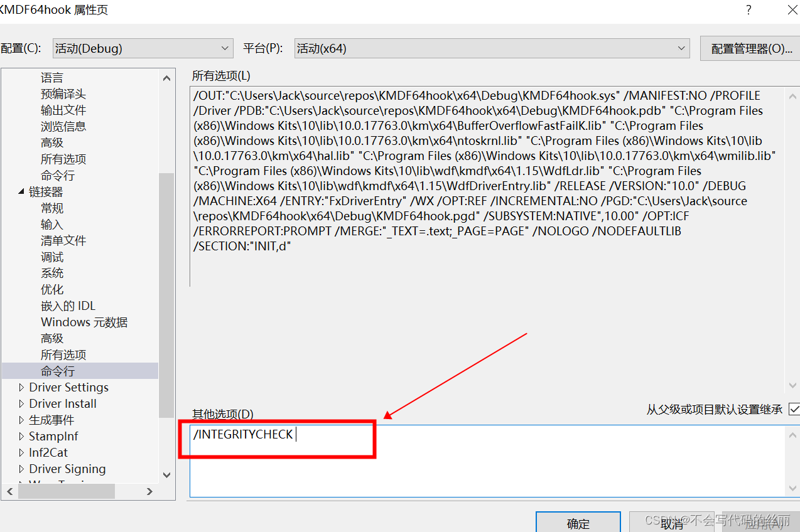
Task: Select 清单文件 under 链接器
Action: (x=63, y=241)
